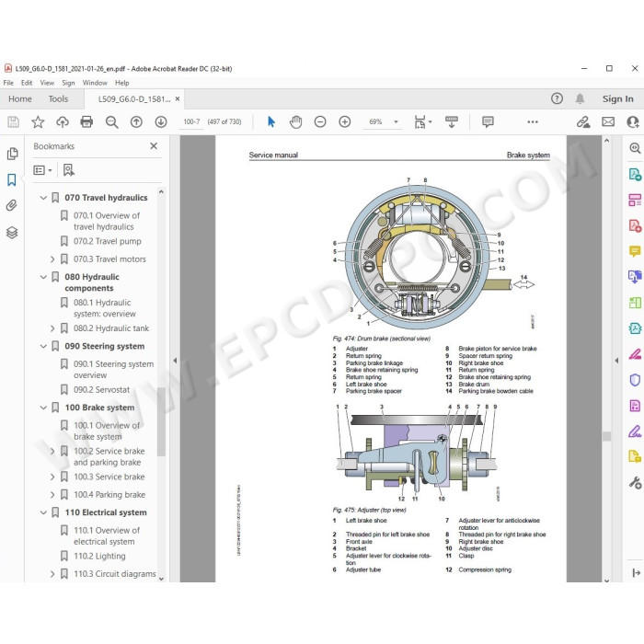The width and height of the screenshot is (644, 644).
Task: Open 080.1 Hydraulic system overview bookmark
Action: pyautogui.click(x=105, y=308)
